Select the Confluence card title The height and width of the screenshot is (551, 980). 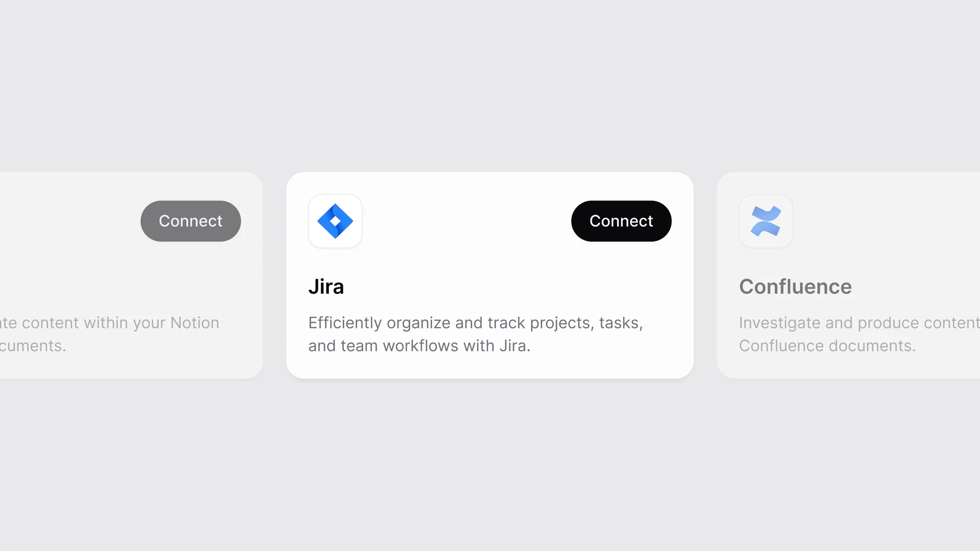pyautogui.click(x=795, y=287)
